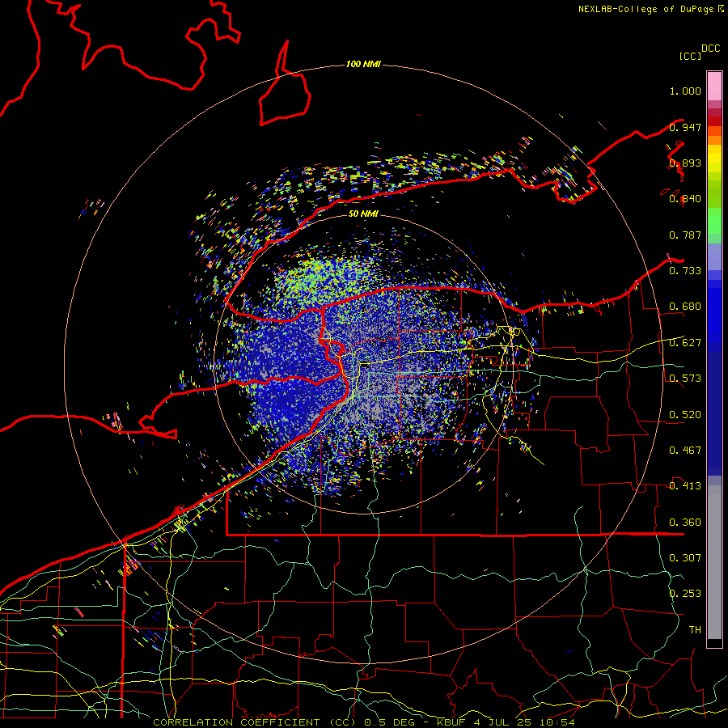
Task: Click the [CC] unit label
Action: click(690, 56)
